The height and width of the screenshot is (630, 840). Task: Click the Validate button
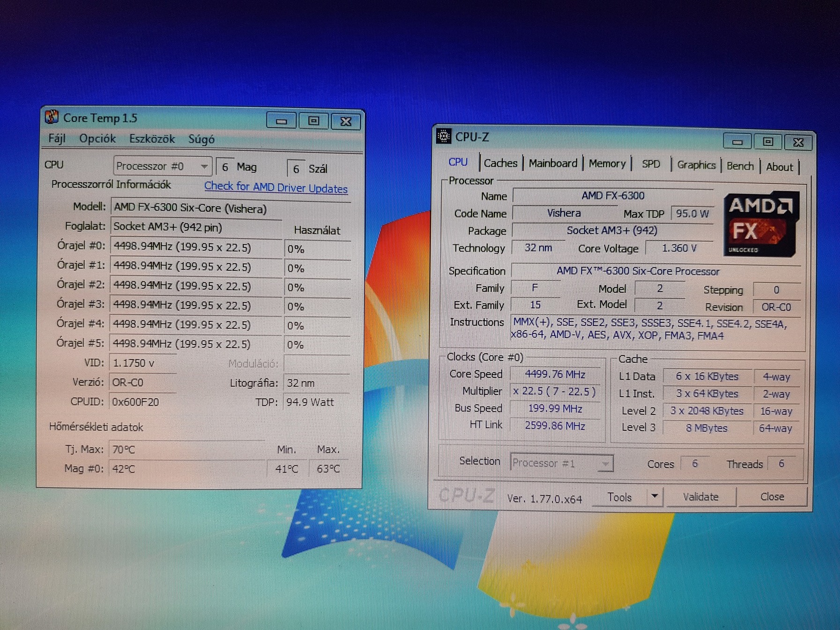(x=700, y=497)
